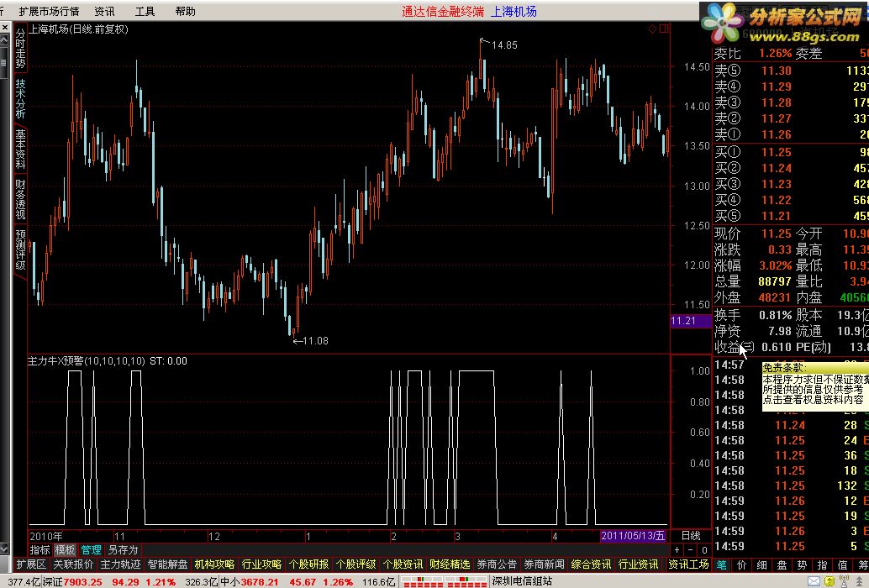Select the 盘 tab in quote panel

782,564
